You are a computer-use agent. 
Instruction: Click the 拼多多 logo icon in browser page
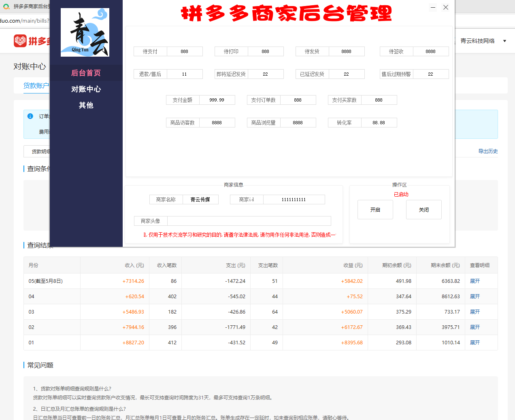pos(20,40)
